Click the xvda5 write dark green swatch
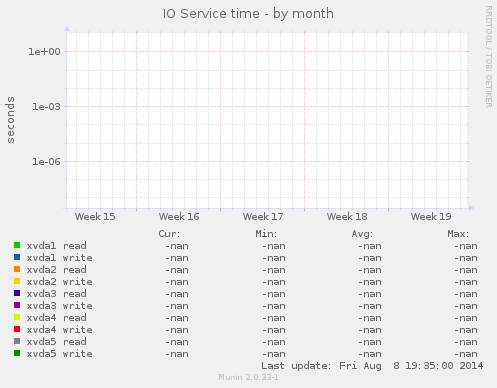Screen dimensions: 497x388 (x=17, y=353)
